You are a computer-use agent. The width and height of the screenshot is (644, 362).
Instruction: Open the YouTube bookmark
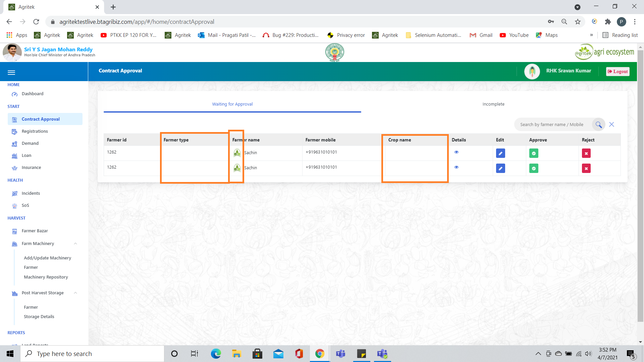click(x=514, y=35)
